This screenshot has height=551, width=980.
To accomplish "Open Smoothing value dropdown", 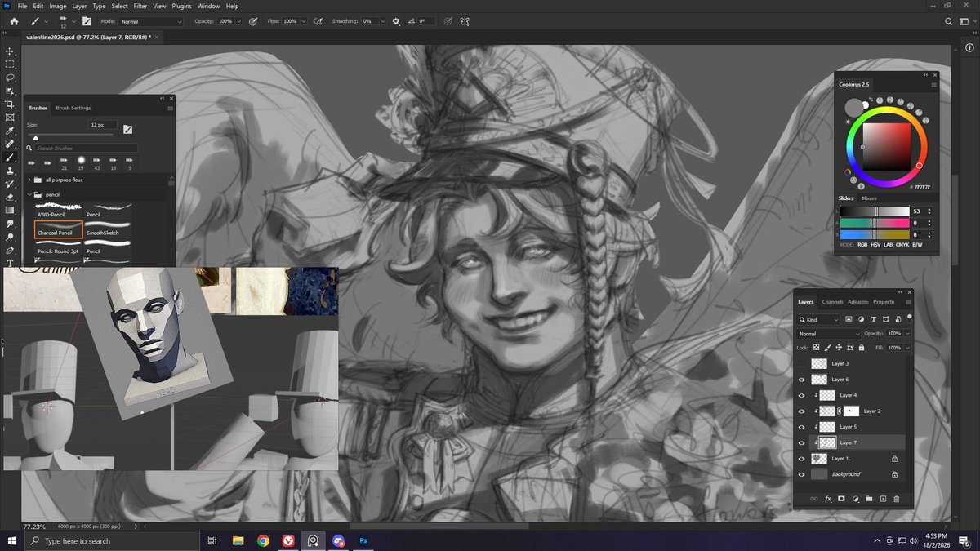I will coord(385,21).
